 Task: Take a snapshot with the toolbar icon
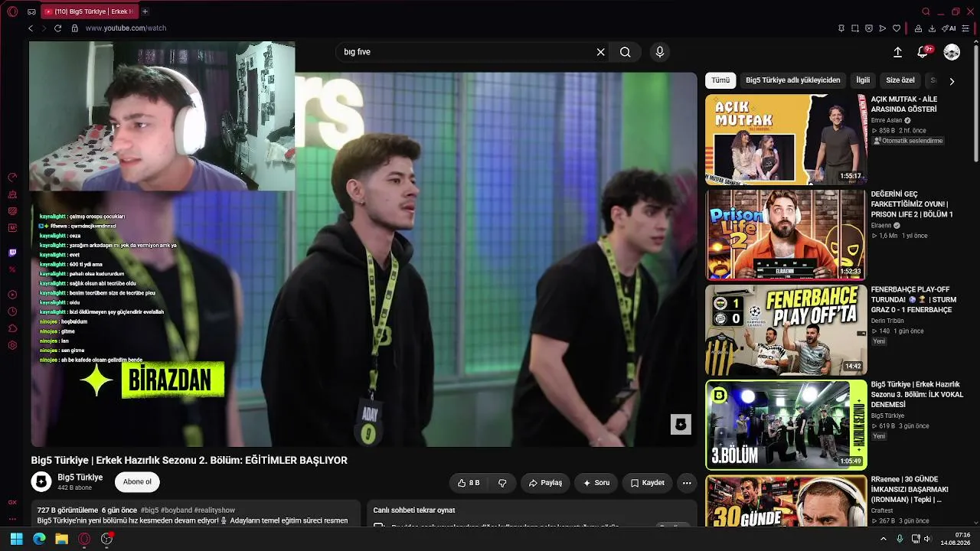click(x=855, y=28)
